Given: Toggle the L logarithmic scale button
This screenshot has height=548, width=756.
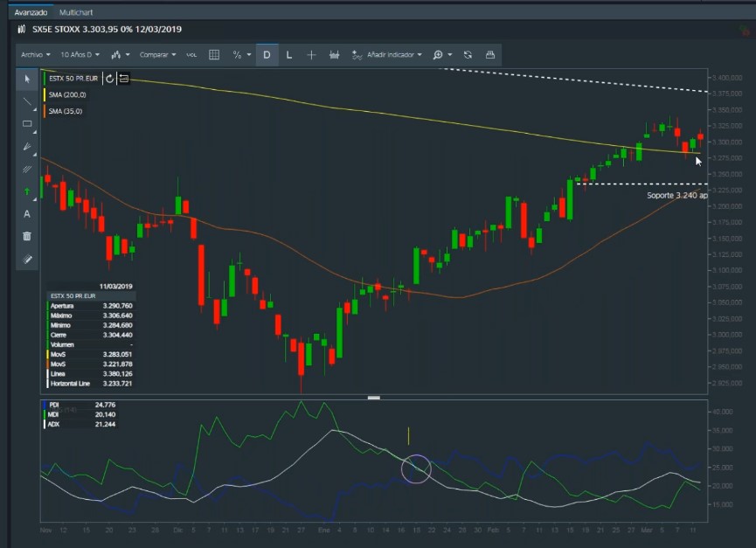Looking at the screenshot, I should point(289,54).
